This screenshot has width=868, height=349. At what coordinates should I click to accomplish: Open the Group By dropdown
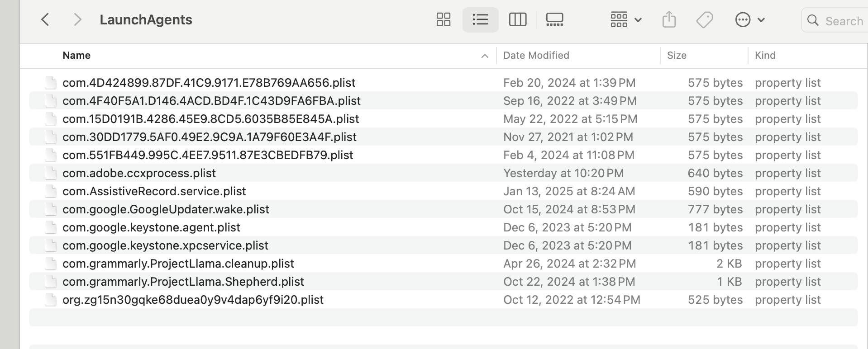pyautogui.click(x=626, y=20)
